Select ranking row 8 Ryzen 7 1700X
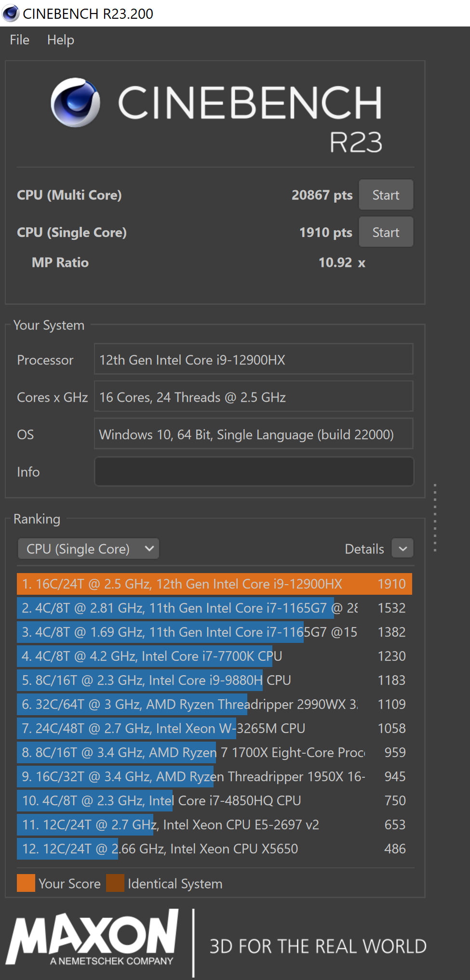The image size is (470, 980). click(x=215, y=752)
